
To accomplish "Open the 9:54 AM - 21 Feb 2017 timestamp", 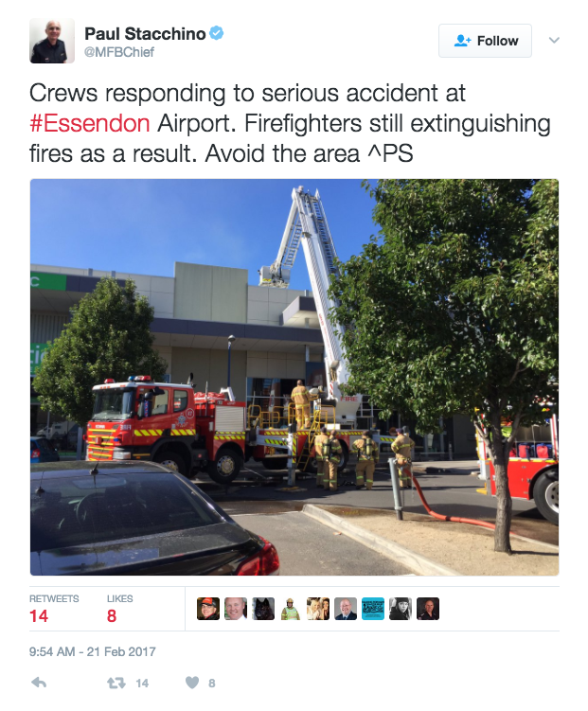I will (93, 651).
